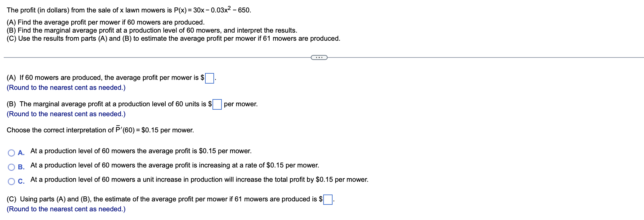The image size is (644, 220).
Task: Select radio option C about unit increase
Action: point(11,181)
